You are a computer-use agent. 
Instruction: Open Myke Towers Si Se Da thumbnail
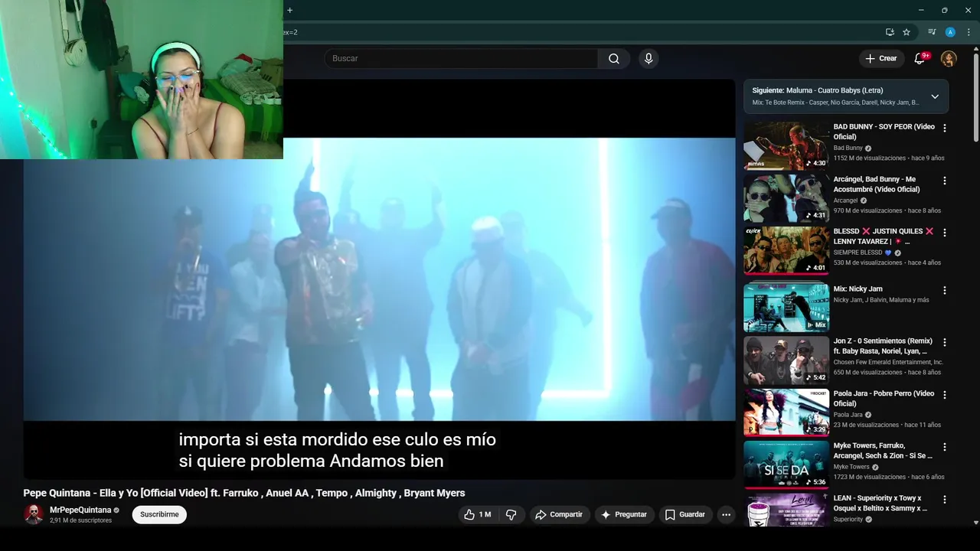[786, 465]
